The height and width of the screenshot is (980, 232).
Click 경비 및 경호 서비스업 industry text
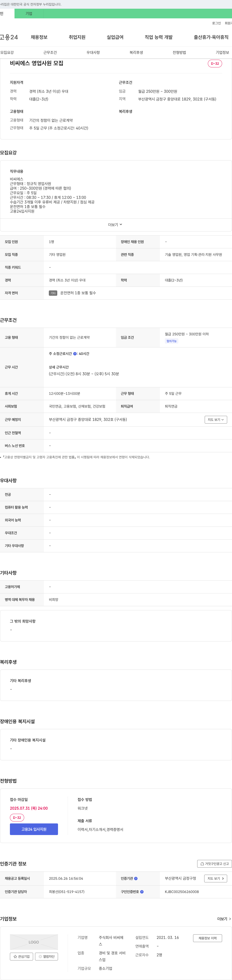click(112, 956)
